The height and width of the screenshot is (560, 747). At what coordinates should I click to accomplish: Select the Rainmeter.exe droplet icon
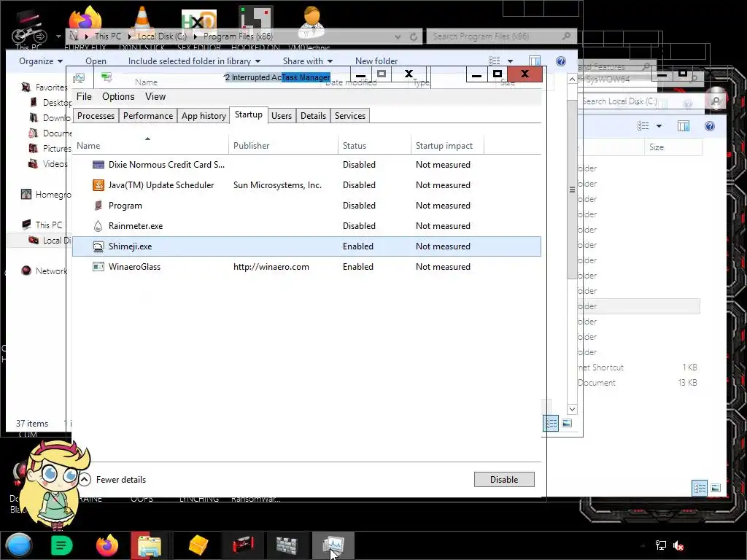coord(98,226)
